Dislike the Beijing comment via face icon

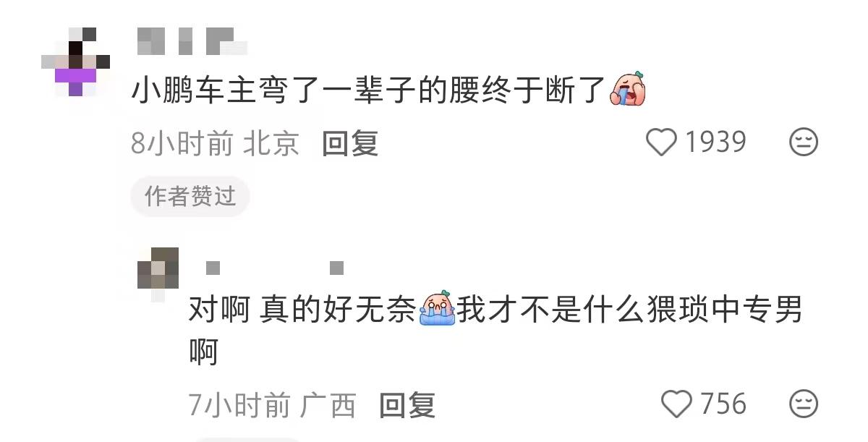click(803, 143)
